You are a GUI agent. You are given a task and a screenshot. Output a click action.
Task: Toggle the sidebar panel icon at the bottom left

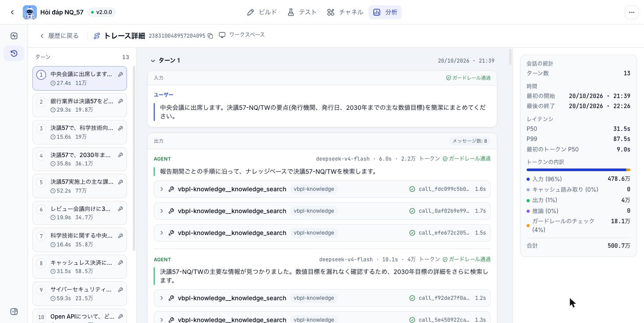pyautogui.click(x=14, y=312)
